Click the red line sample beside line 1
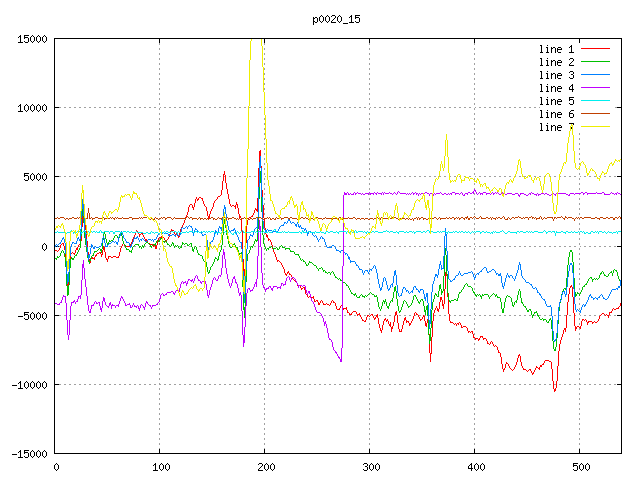Screen dimensions: 640x480 coord(595,49)
